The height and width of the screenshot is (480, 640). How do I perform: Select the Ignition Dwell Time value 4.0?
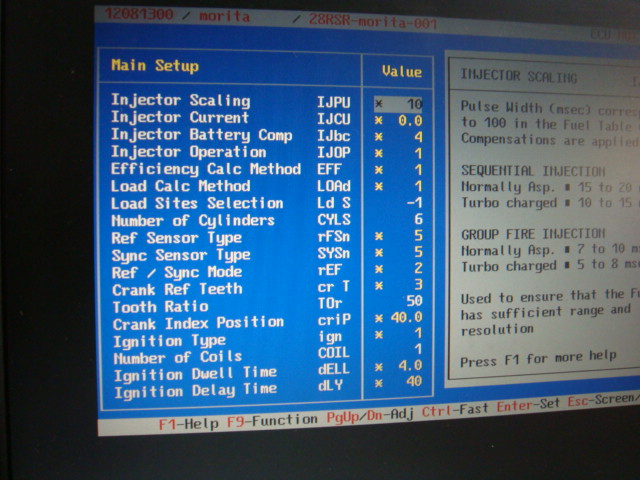[x=411, y=366]
